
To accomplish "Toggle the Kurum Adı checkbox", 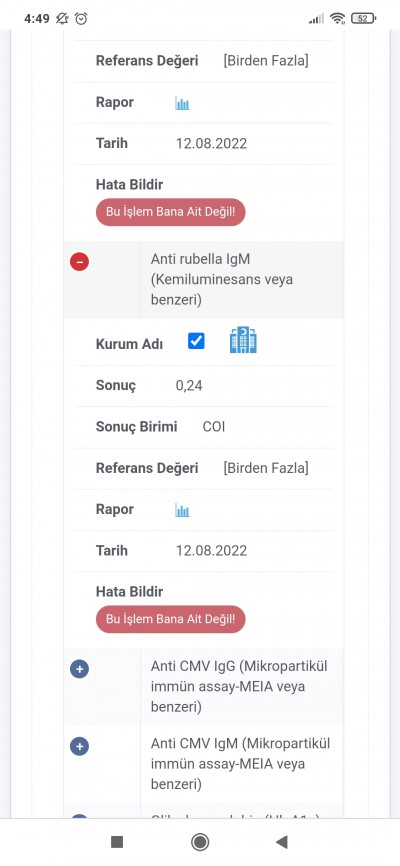I will (196, 341).
